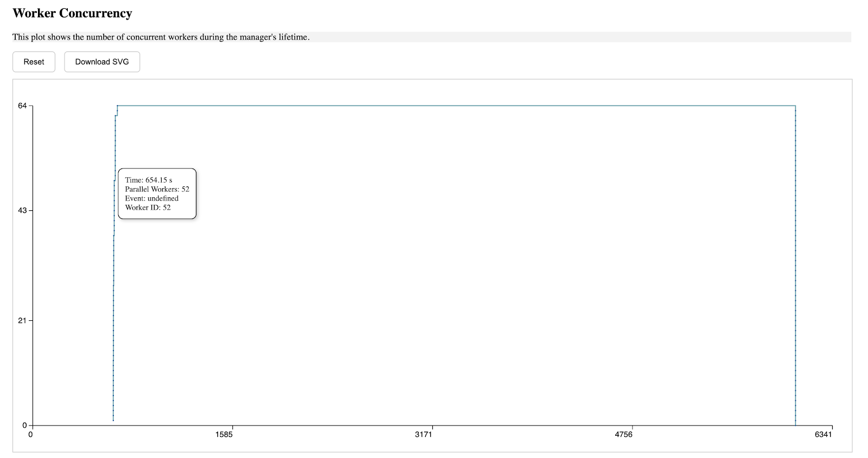The height and width of the screenshot is (458, 868).
Task: Click the small step just below the 64 plateau
Action: (116, 115)
